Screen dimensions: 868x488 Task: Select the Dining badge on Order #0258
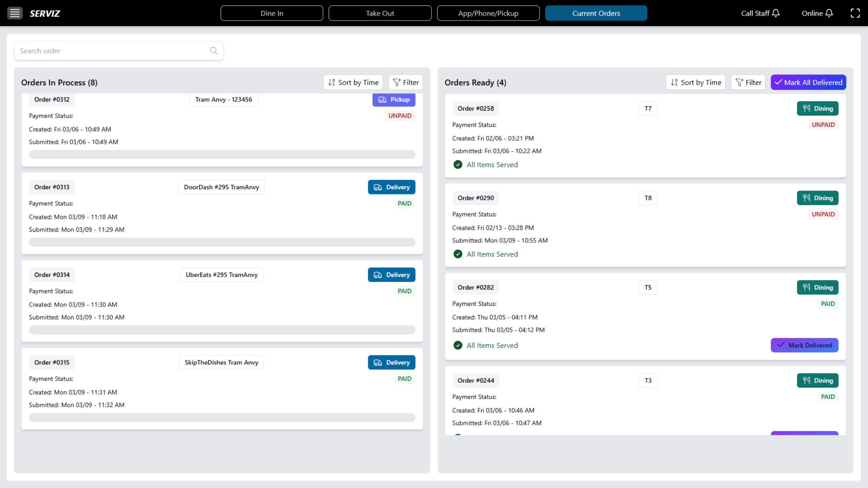pos(818,108)
